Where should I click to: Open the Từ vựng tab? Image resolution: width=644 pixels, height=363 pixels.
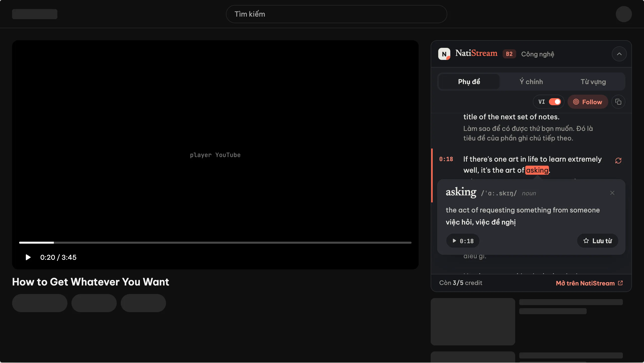tap(593, 82)
